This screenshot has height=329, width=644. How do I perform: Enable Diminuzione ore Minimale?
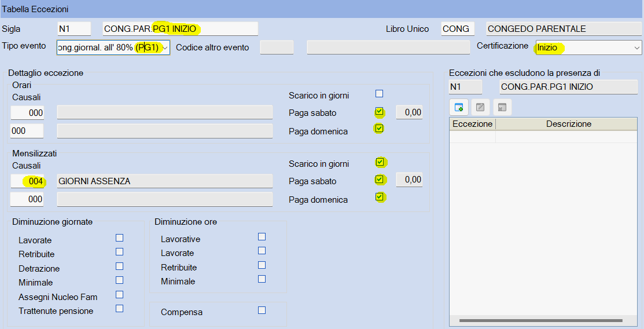[x=262, y=279]
